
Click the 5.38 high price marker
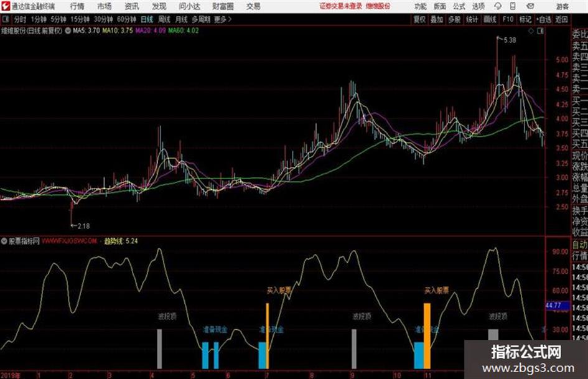tap(510, 40)
